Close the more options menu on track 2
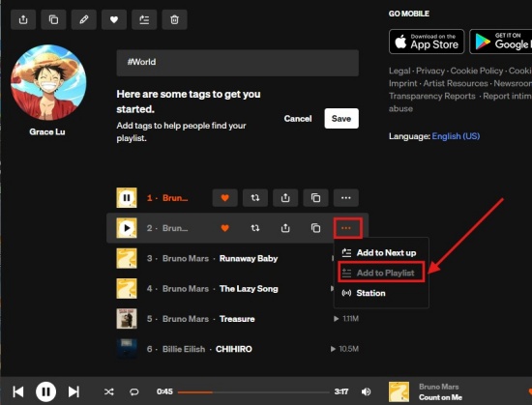The image size is (532, 405). 346,228
